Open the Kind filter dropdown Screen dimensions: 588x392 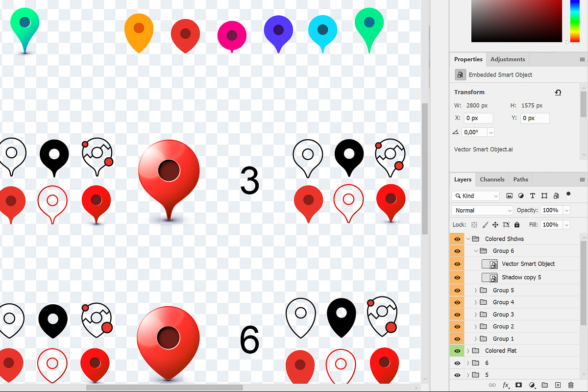475,196
